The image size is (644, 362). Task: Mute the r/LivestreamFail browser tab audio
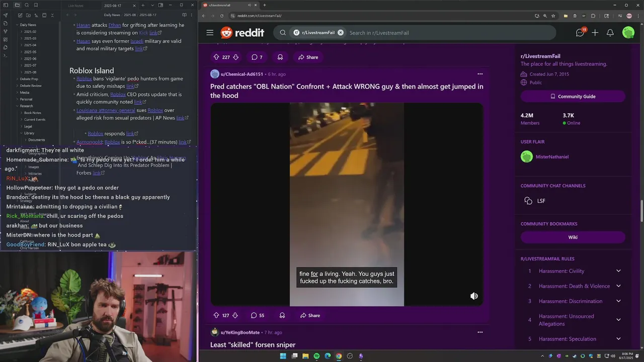point(250,5)
